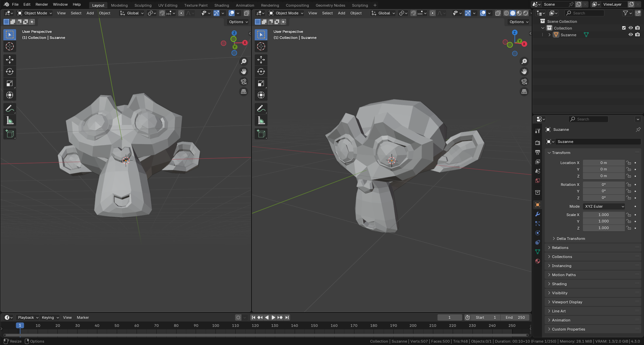Click the Keying button in timeline
Viewport: 644px width, 345px height.
[x=50, y=317]
